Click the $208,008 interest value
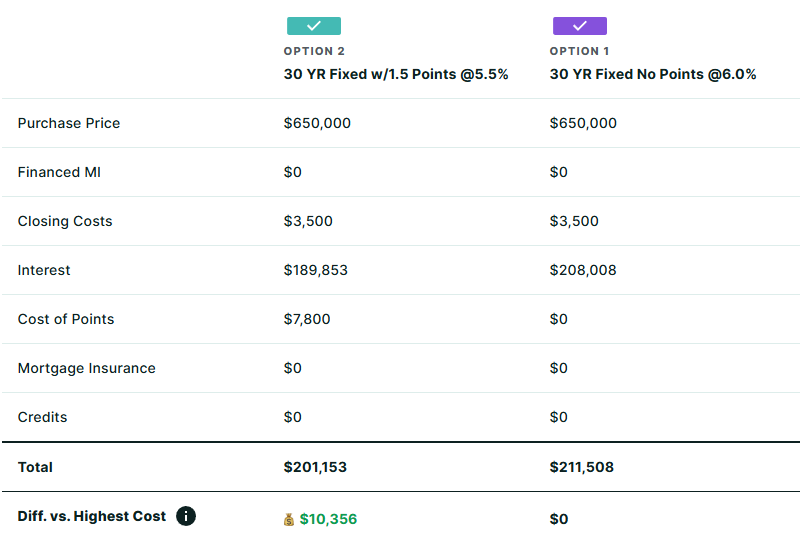Viewport: 805px width, 544px height. 583,270
